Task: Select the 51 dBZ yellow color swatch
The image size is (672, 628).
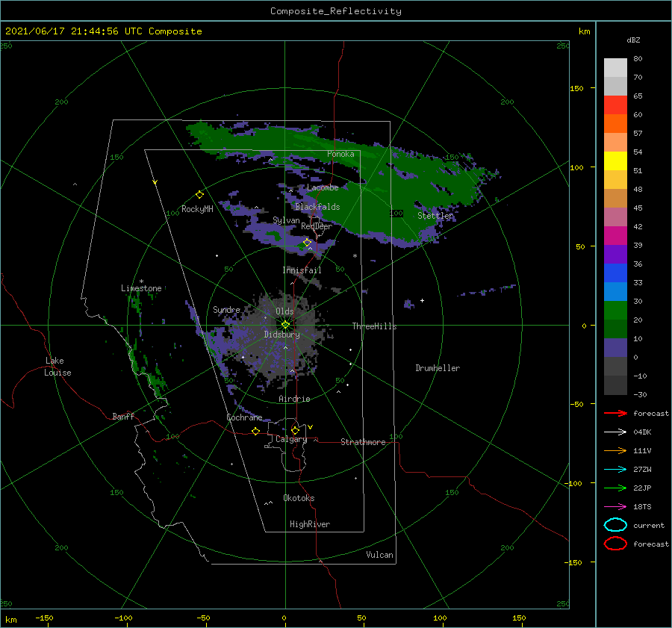Action: coord(615,161)
